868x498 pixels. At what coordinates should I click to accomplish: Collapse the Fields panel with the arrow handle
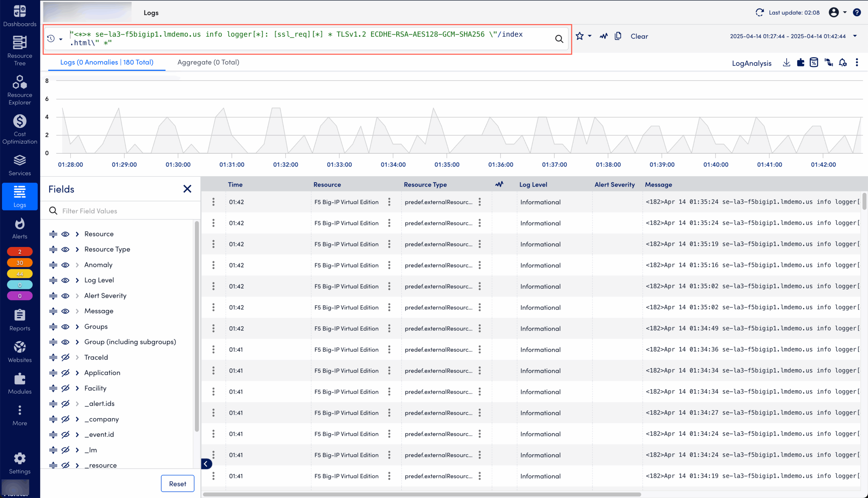(206, 464)
